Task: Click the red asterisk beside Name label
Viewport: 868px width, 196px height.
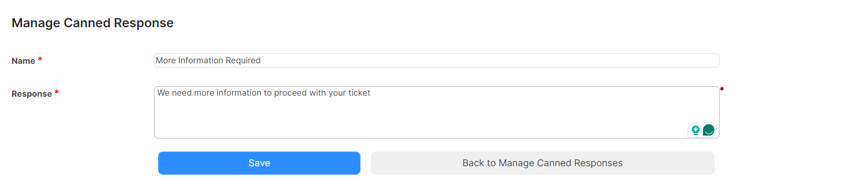Action: 40,60
